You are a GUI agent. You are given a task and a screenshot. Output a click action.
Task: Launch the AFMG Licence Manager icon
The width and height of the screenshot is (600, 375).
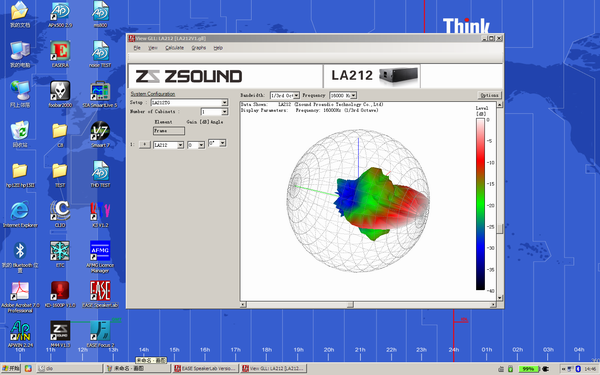tap(100, 256)
